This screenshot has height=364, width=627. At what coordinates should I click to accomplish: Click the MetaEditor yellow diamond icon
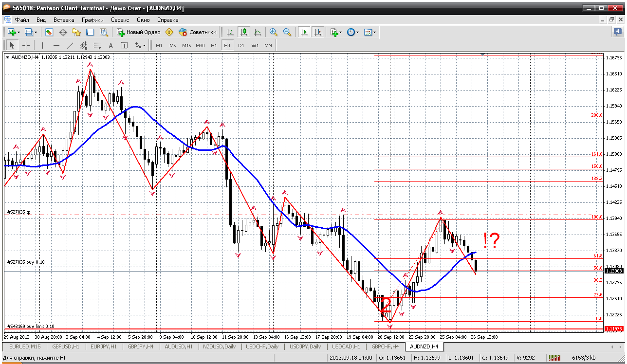click(x=169, y=32)
